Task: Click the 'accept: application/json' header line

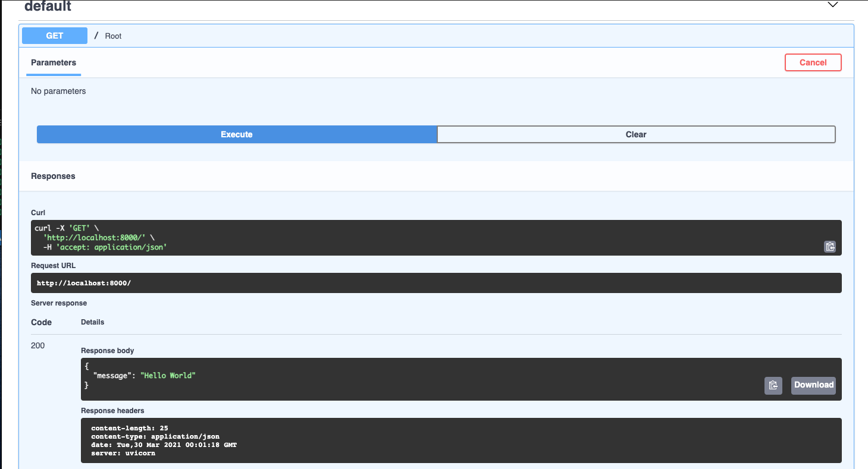Action: click(x=105, y=247)
